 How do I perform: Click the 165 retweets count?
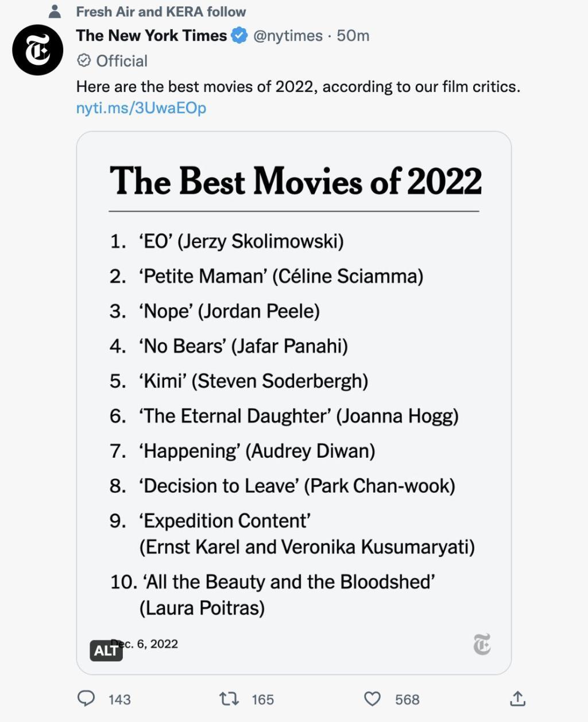click(x=262, y=700)
